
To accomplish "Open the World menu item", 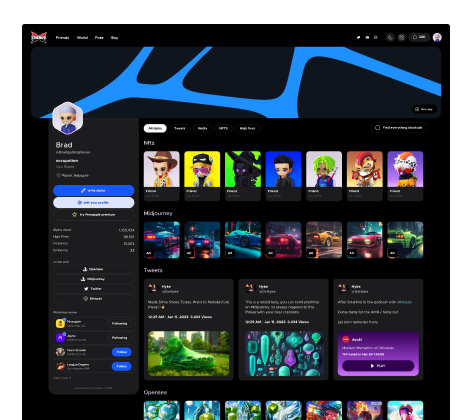I will (x=82, y=38).
